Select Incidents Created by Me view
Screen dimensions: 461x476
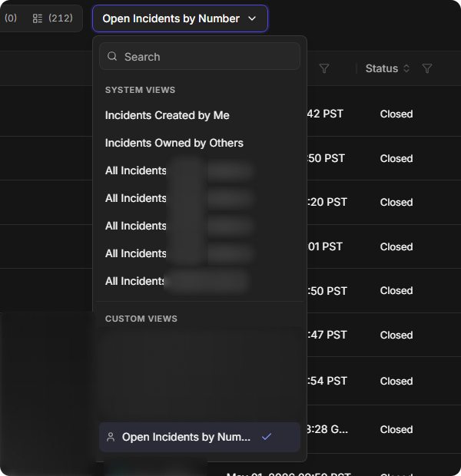[x=167, y=115]
